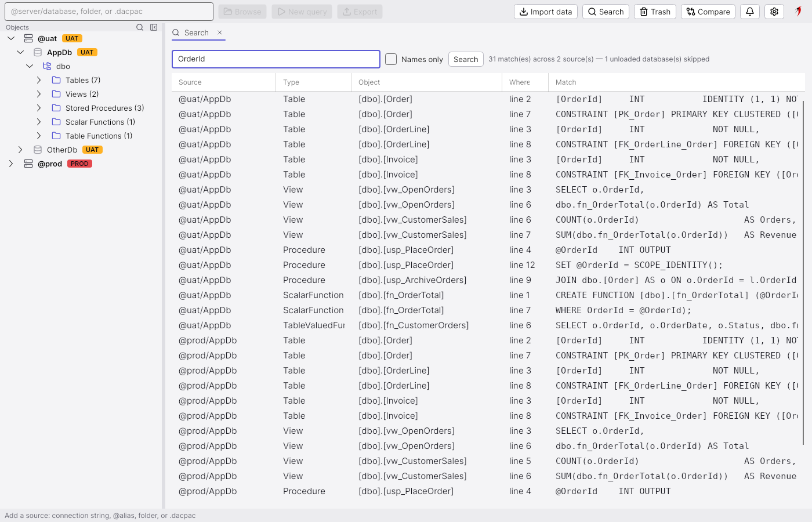Screen dimensions: 812x522
Task: Click the search icon in Objects panel
Action: [x=140, y=27]
